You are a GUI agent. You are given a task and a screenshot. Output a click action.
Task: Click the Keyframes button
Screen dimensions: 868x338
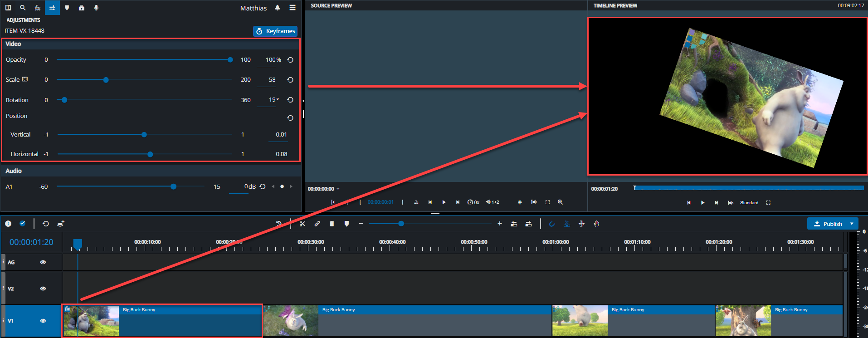pyautogui.click(x=275, y=31)
